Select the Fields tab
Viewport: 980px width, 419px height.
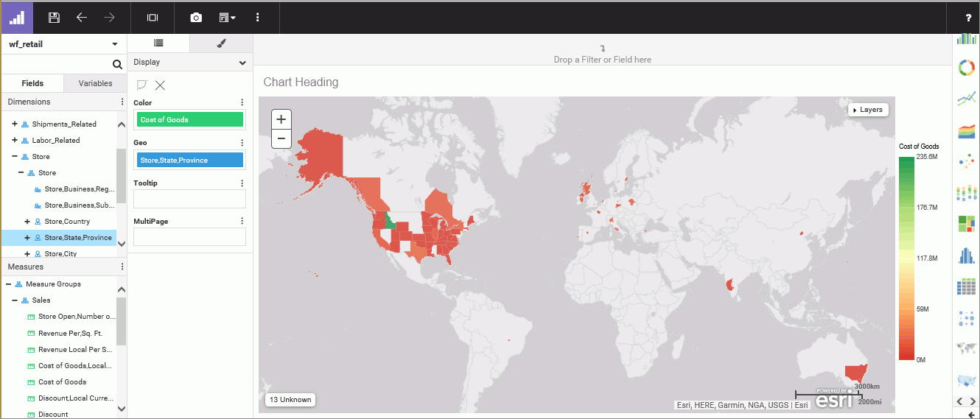point(32,83)
